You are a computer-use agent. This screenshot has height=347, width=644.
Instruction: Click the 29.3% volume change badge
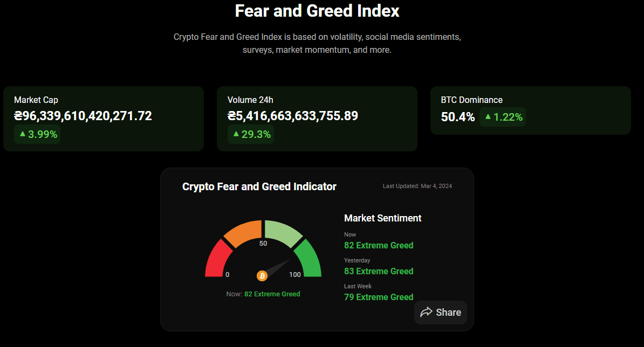[251, 134]
